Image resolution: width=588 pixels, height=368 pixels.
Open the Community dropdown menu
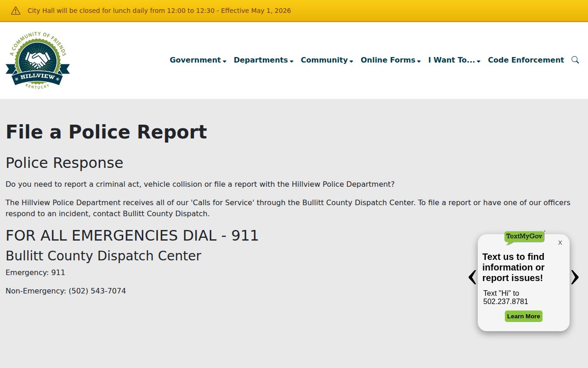pyautogui.click(x=327, y=60)
